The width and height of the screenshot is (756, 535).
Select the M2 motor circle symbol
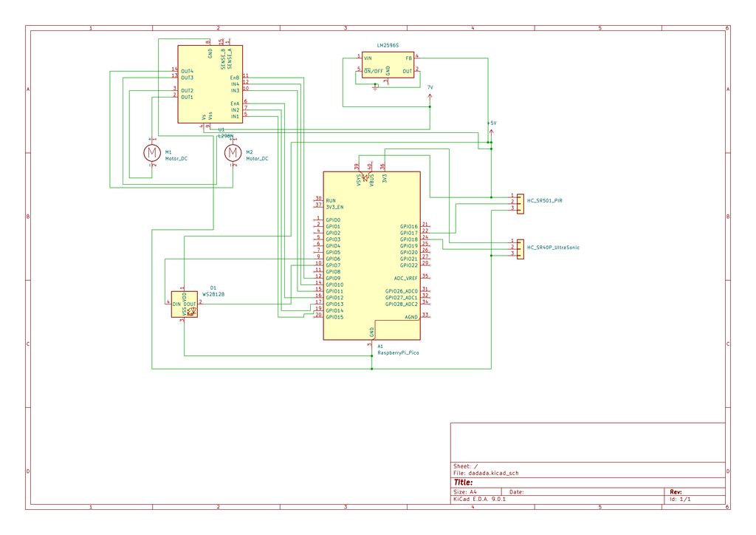tap(233, 153)
